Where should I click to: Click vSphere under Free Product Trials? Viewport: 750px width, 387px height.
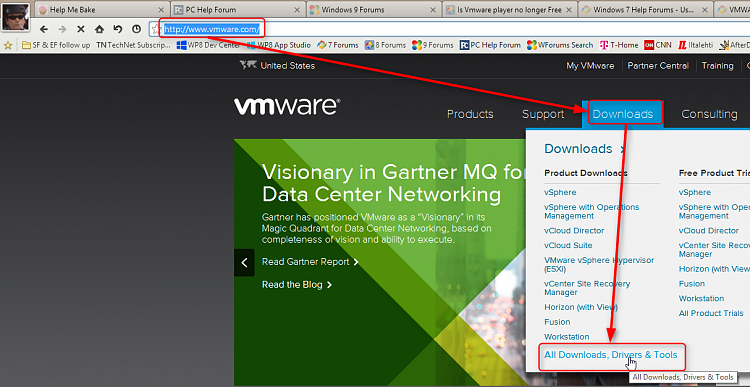(x=695, y=192)
